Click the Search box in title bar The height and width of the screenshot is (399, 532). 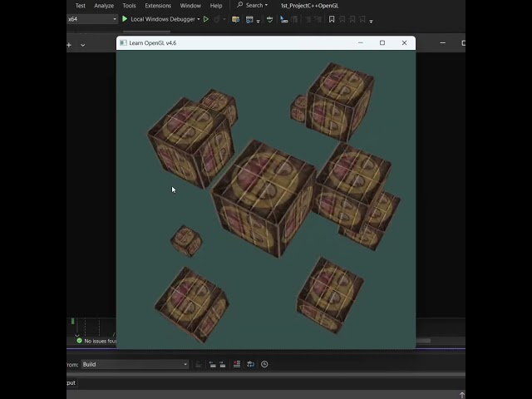pyautogui.click(x=253, y=5)
